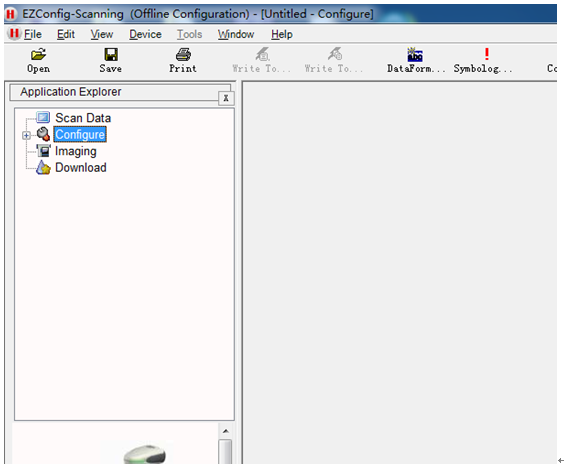The width and height of the screenshot is (564, 471).
Task: Click the EZConfig application icon in menu bar
Action: (14, 34)
